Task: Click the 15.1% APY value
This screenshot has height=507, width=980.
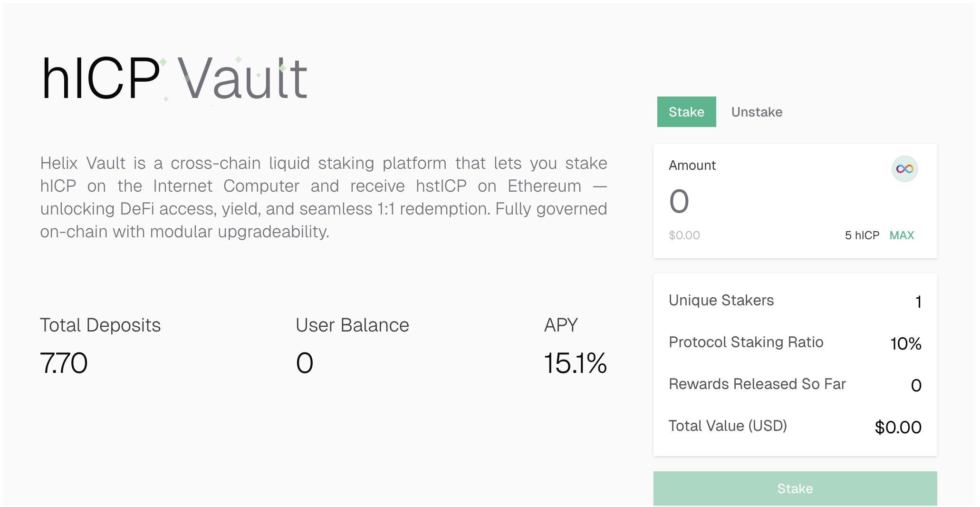Action: click(575, 363)
